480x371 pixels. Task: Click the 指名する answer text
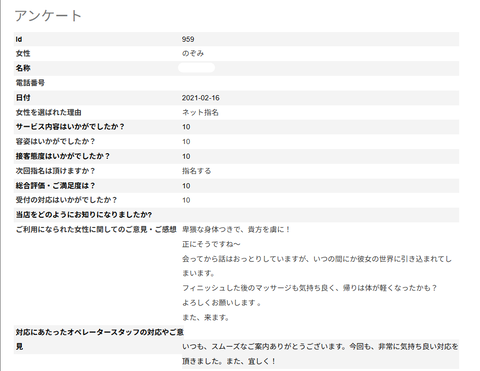(196, 171)
